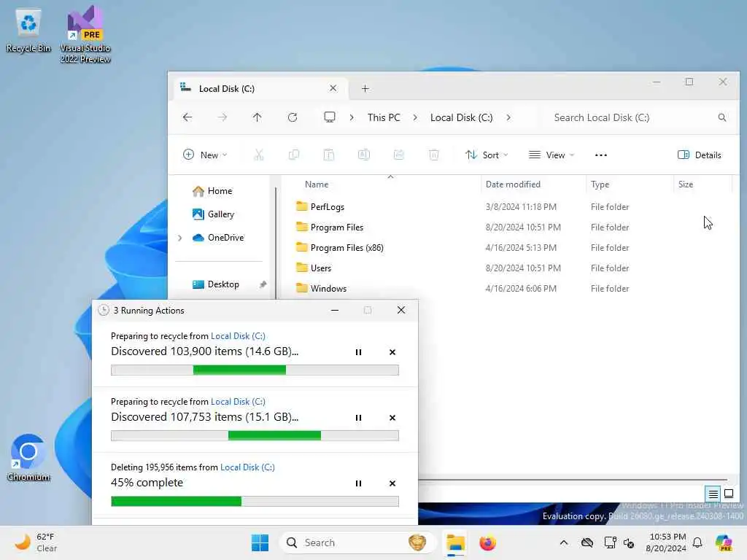This screenshot has width=747, height=560.
Task: Go back in File Explorer
Action: (x=187, y=117)
